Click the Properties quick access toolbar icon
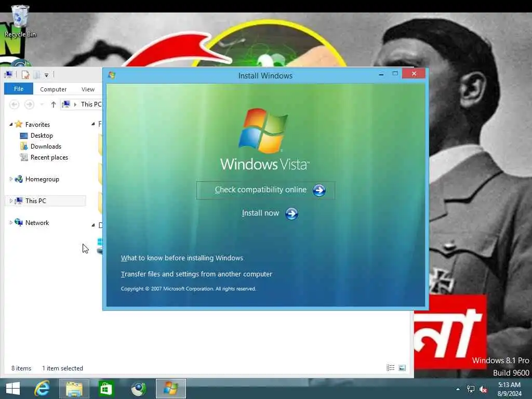The width and height of the screenshot is (532, 399). tap(25, 75)
